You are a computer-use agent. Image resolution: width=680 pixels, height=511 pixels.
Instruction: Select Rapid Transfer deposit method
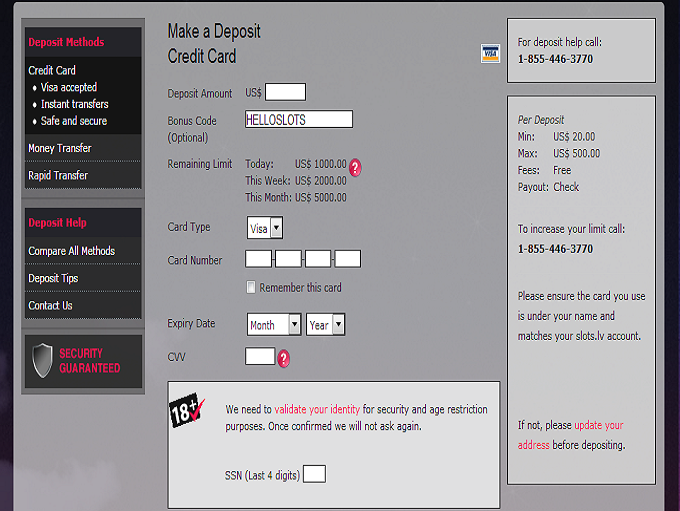58,175
